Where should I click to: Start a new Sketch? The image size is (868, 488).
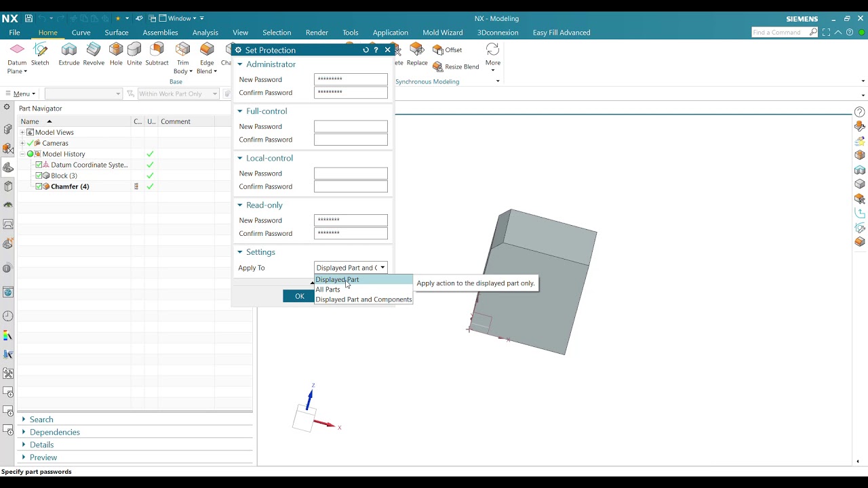pos(40,54)
